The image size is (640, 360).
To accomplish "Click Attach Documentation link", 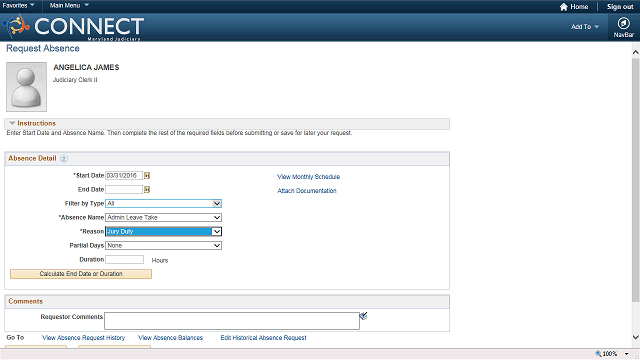I will click(307, 191).
